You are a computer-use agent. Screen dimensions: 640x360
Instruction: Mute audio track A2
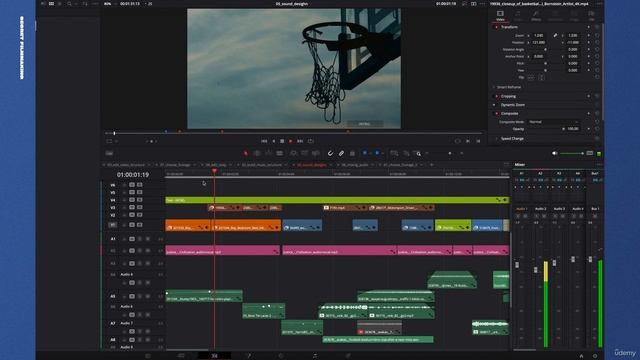click(147, 251)
